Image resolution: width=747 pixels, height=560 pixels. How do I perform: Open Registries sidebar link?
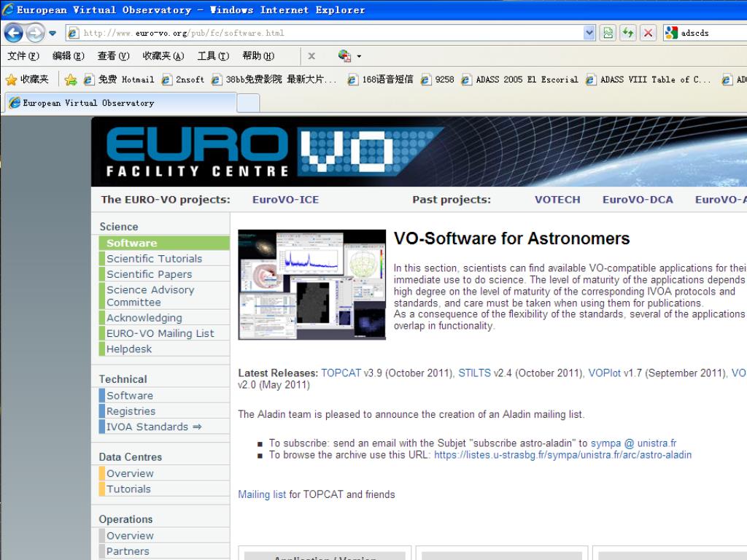pyautogui.click(x=131, y=411)
